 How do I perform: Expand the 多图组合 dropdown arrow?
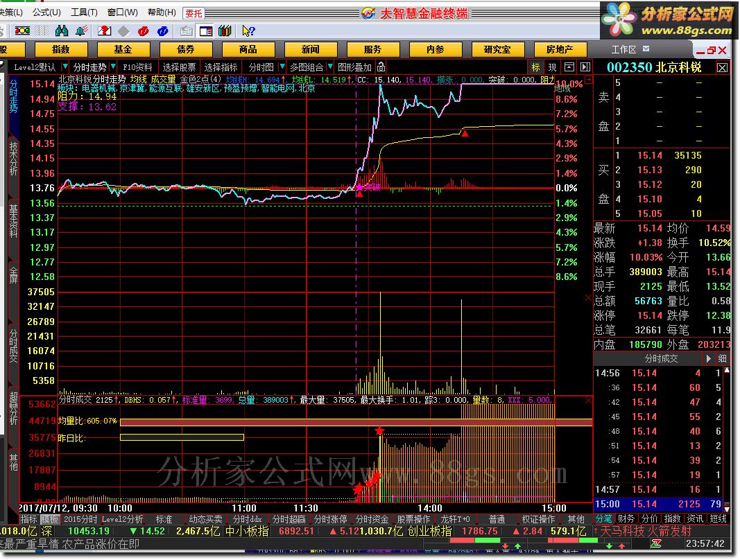coord(330,67)
